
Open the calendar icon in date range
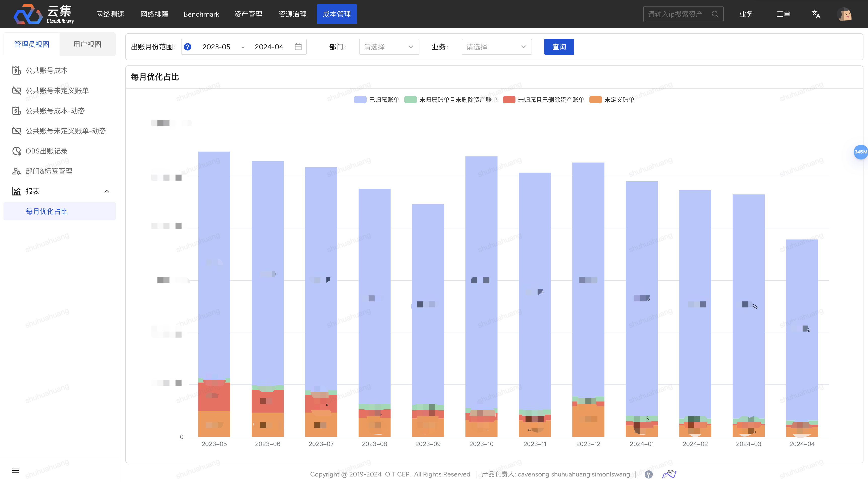coord(298,47)
